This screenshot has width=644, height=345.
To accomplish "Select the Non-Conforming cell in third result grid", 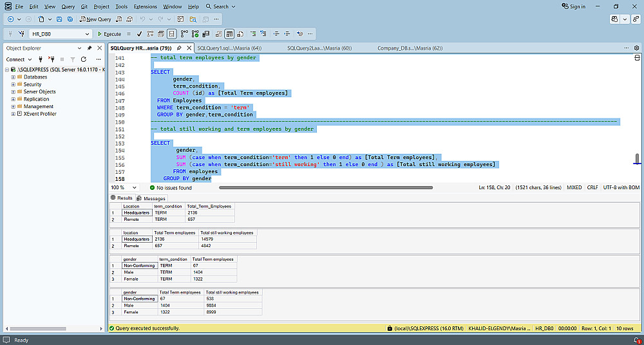I will 138,266.
